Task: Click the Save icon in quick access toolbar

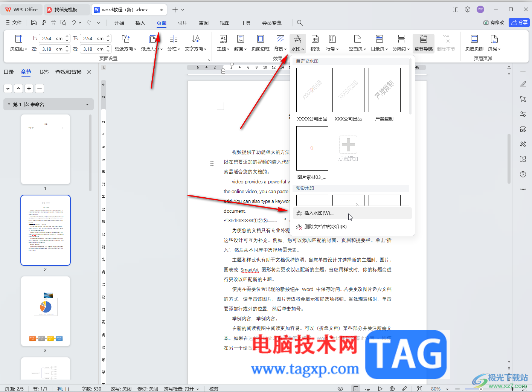Action: pyautogui.click(x=34, y=23)
